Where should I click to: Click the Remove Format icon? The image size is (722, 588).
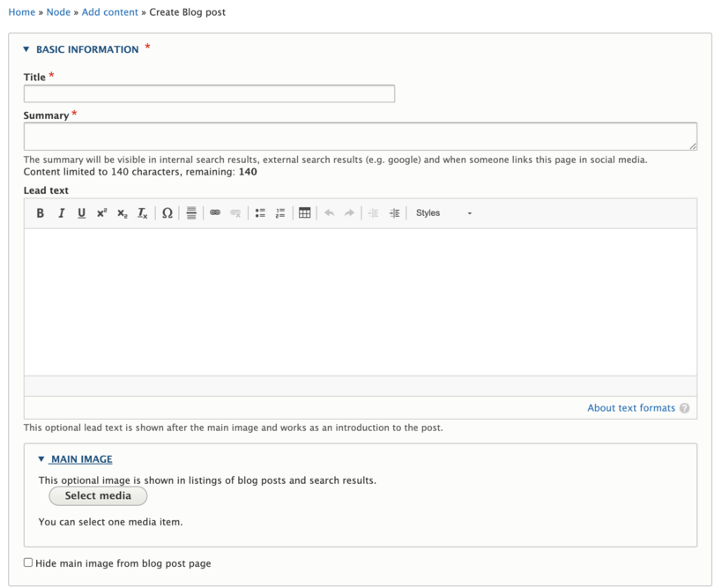pos(142,213)
